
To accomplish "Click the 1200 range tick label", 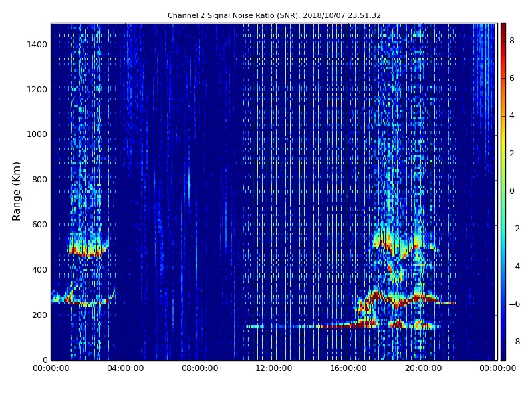I will (x=37, y=90).
